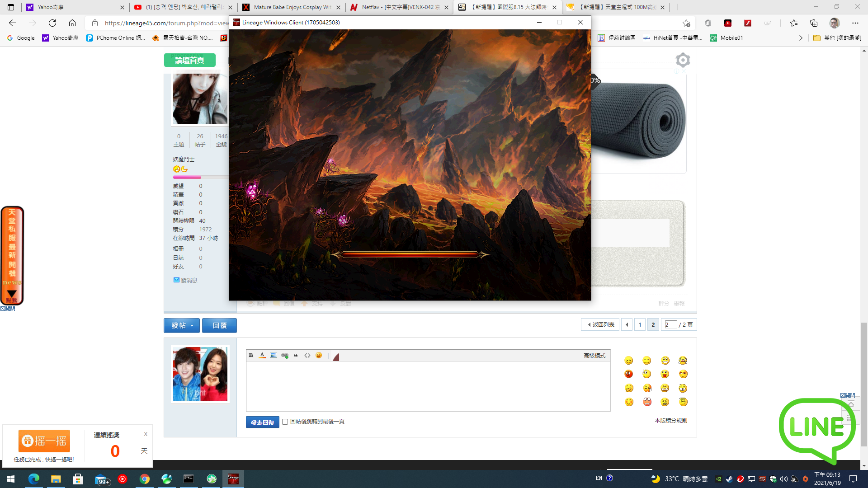This screenshot has width=868, height=488.
Task: Switch to the Netflav VENX-042 tab
Action: 400,7
